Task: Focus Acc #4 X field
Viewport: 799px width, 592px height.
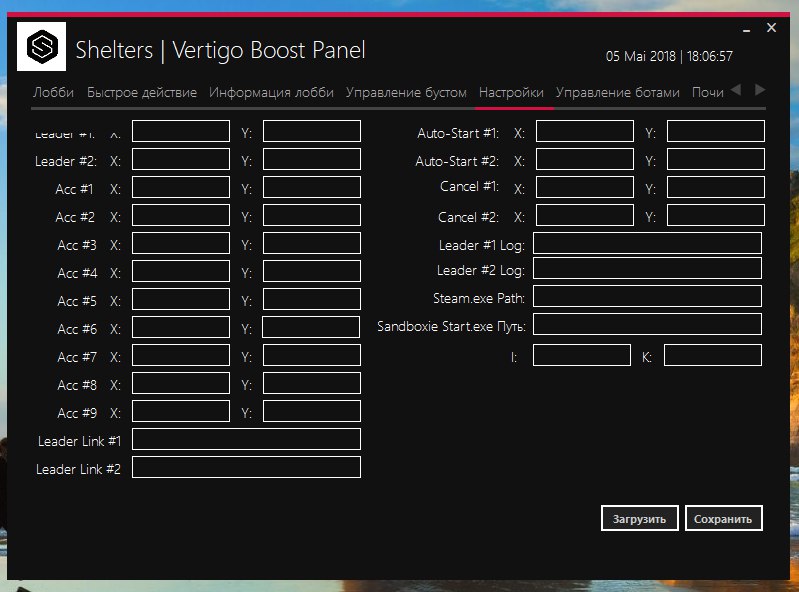Action: tap(181, 272)
